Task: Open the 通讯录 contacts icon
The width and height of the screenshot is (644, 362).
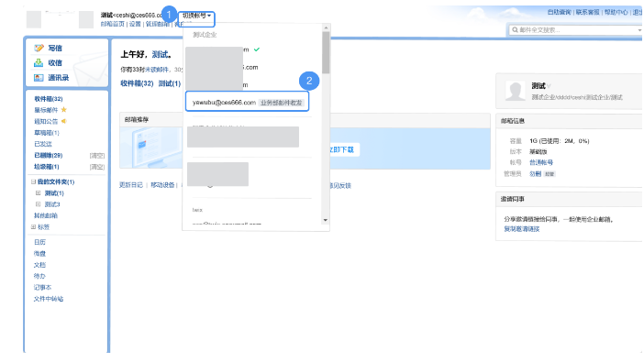Action: [39, 78]
